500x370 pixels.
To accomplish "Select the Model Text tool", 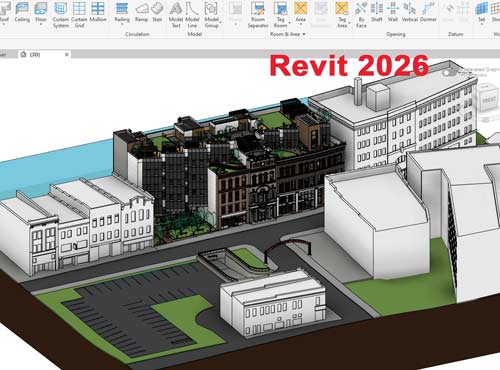I will tap(176, 14).
